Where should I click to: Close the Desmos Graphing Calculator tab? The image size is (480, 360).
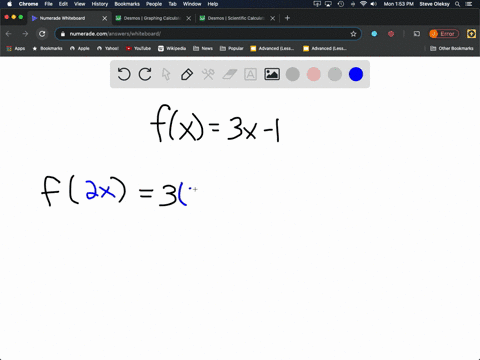coord(189,18)
